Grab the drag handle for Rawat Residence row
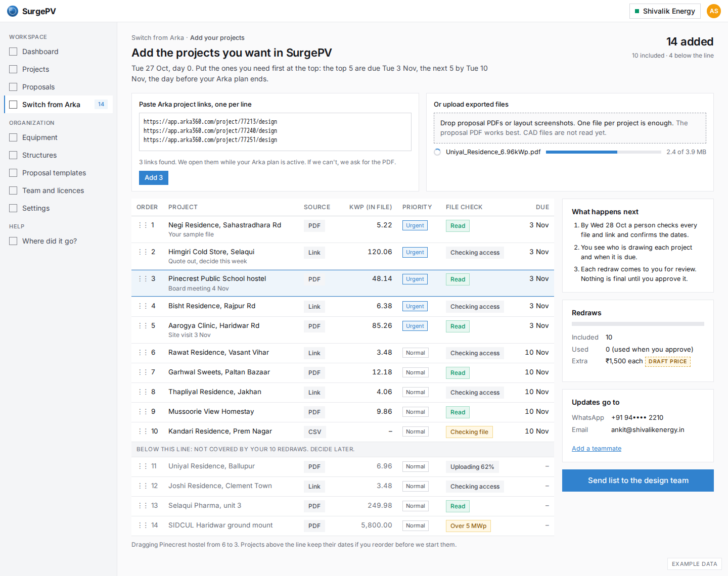728x576 pixels. click(x=143, y=353)
